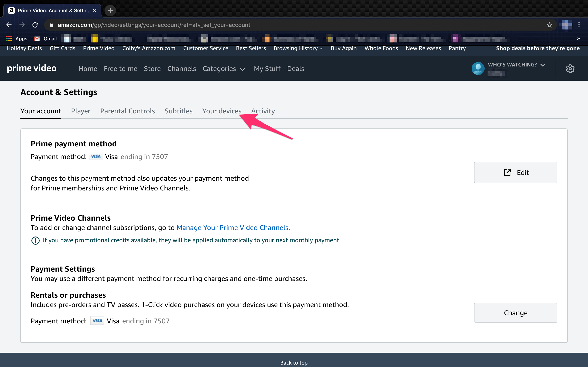Viewport: 588px width, 367px height.
Task: Click the Who's Watching profile avatar
Action: (x=478, y=69)
